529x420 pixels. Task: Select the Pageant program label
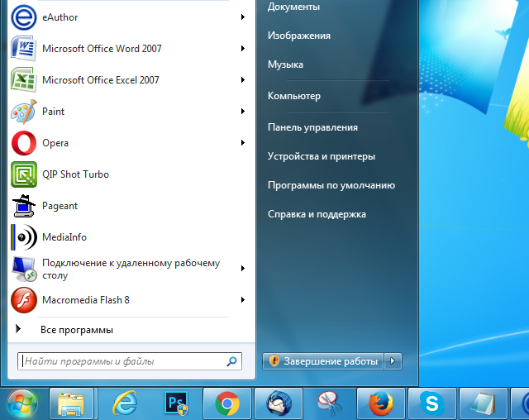(60, 206)
